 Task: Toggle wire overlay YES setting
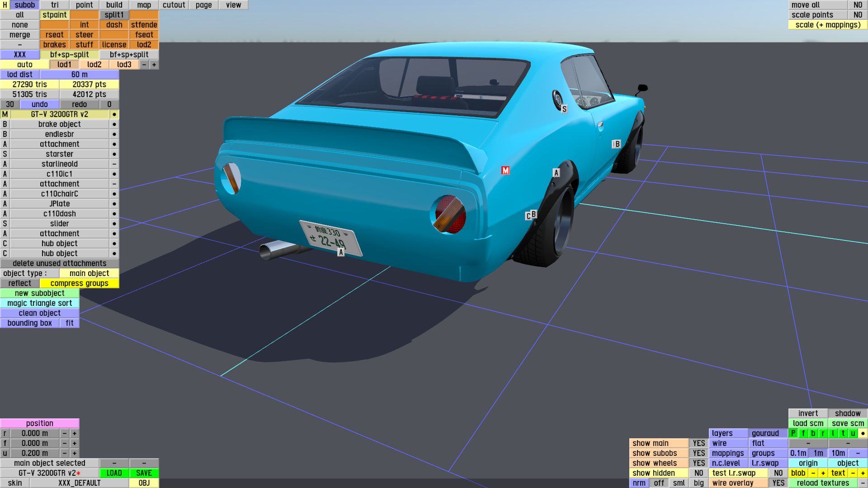pos(778,483)
